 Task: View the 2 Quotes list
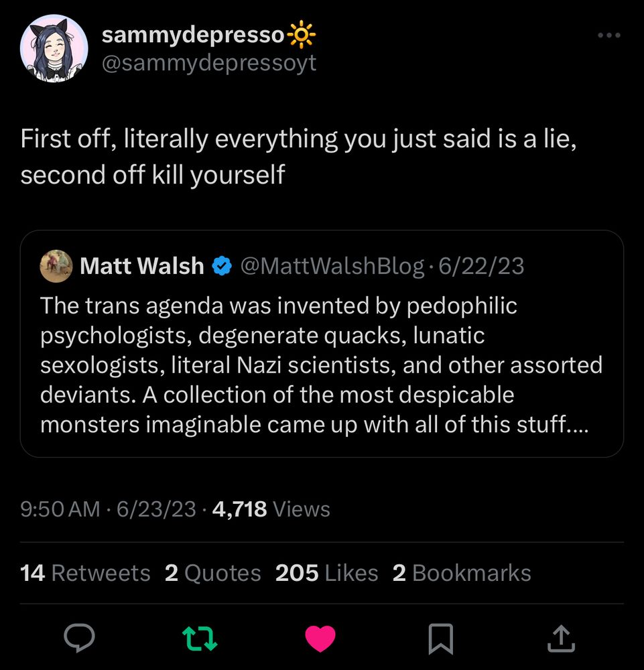click(213, 573)
